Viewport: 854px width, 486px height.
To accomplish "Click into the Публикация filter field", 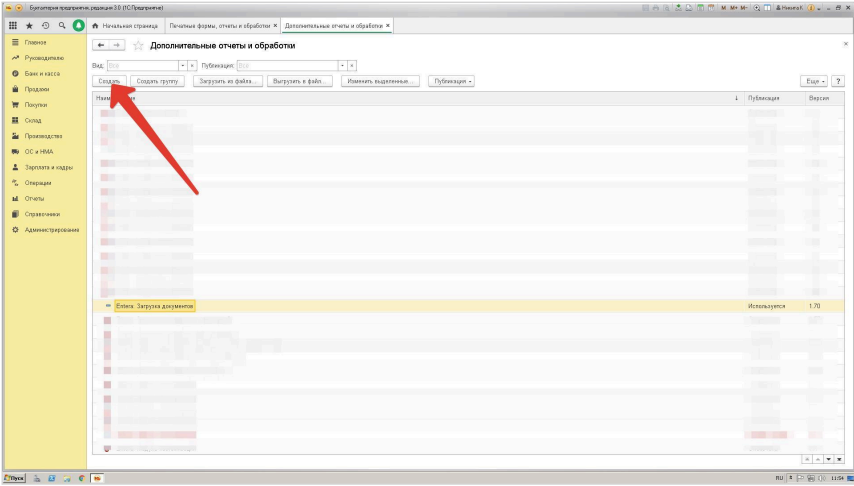I will tap(287, 65).
